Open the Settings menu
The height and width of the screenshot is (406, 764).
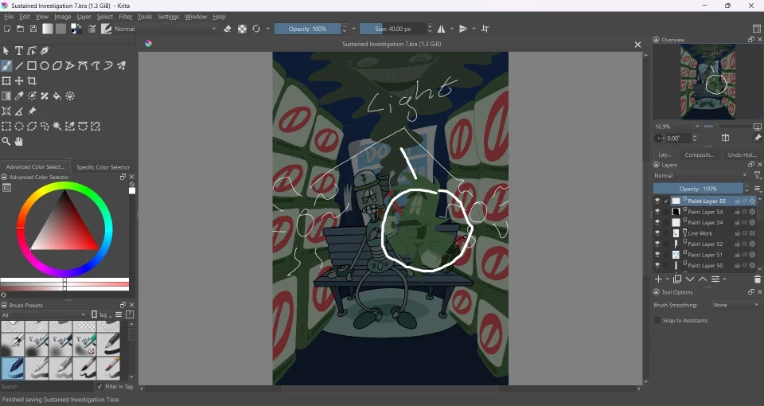(x=168, y=17)
